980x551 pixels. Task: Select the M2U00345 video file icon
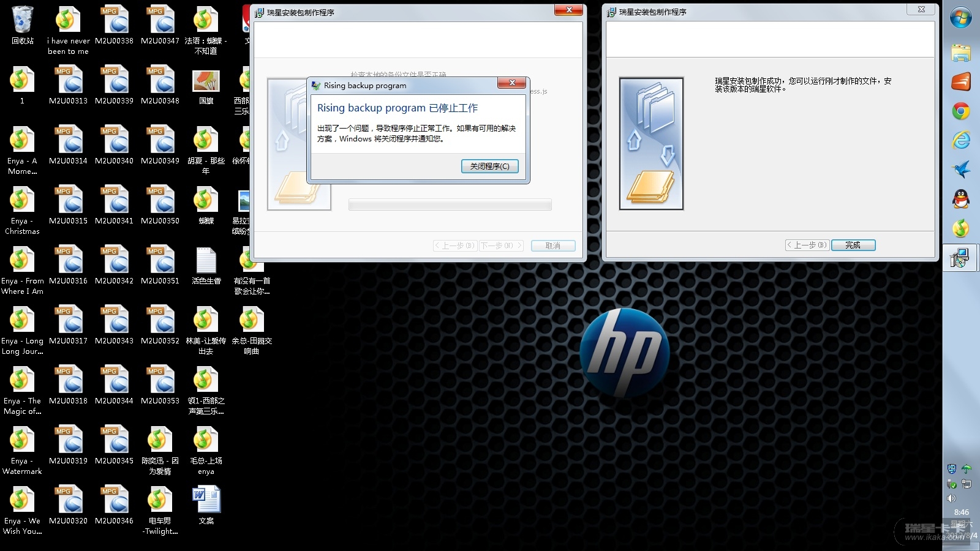(114, 446)
